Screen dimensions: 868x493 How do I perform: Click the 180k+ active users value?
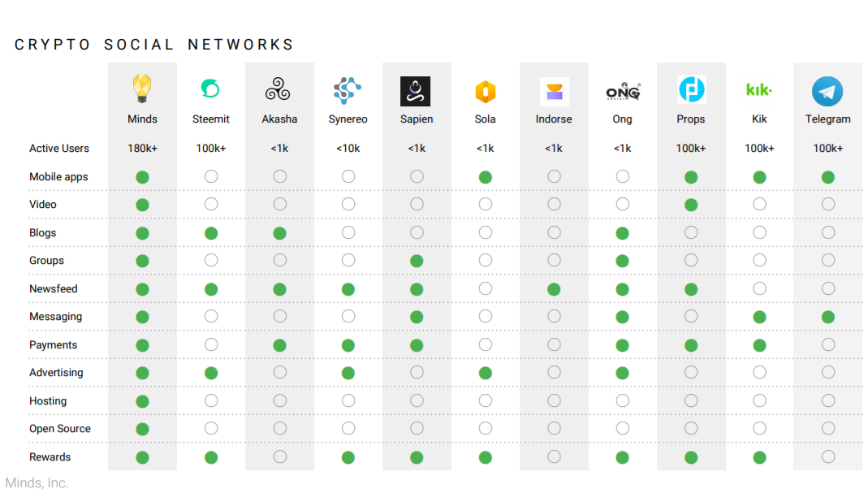(142, 149)
